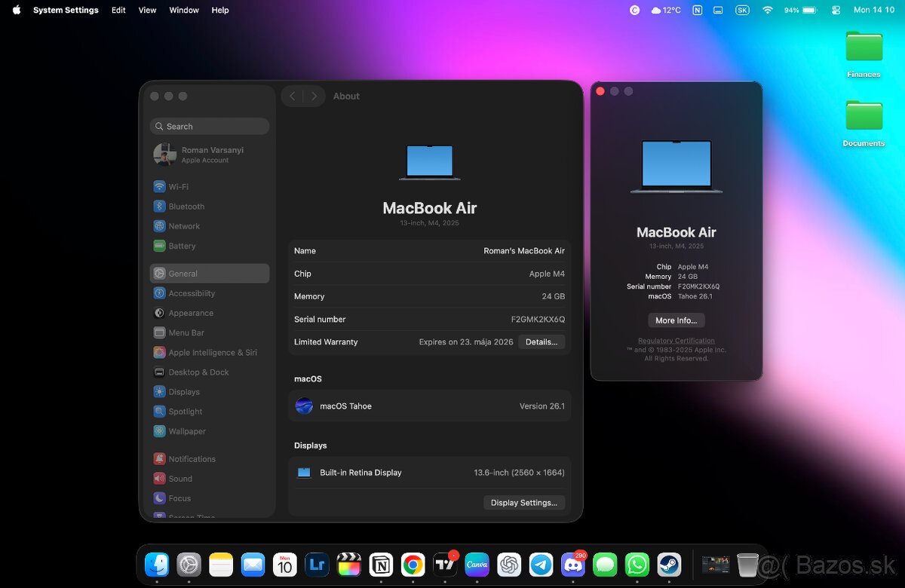This screenshot has width=905, height=588.
Task: Click the warranty Details… button
Action: [x=541, y=342]
